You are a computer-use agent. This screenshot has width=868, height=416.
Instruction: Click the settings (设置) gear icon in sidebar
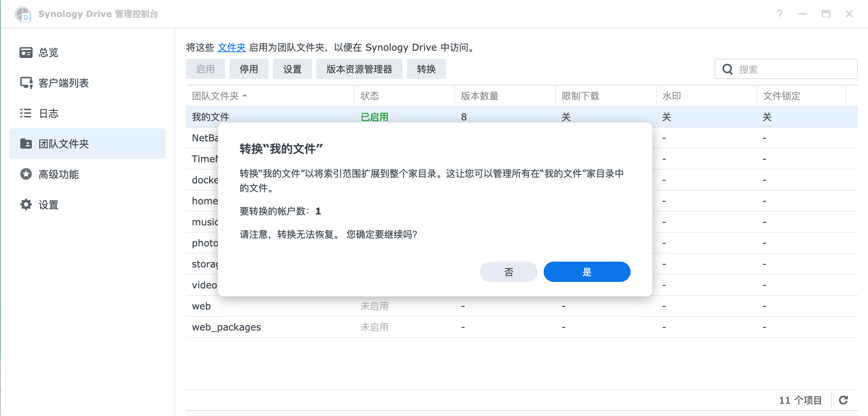(26, 205)
